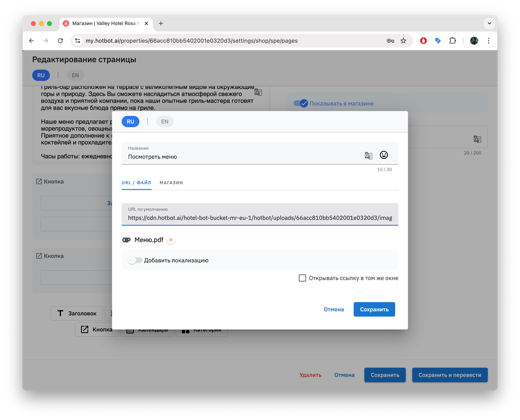Click Сохранить in the page footer
Viewport: 520px width, 420px height.
[x=385, y=375]
